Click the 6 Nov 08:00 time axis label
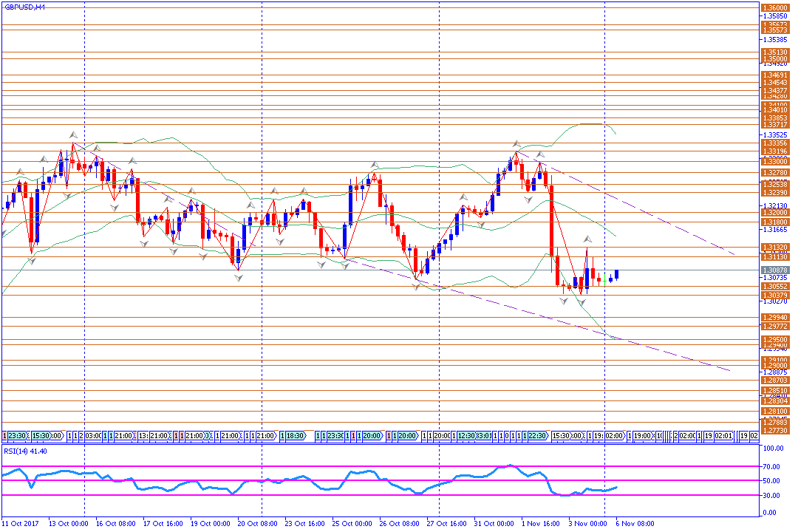Screen dimensions: 798x532 click(635, 523)
